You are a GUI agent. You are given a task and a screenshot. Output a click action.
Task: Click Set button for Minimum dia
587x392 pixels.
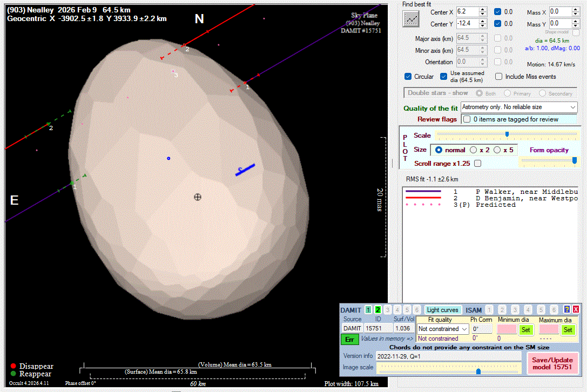click(525, 329)
